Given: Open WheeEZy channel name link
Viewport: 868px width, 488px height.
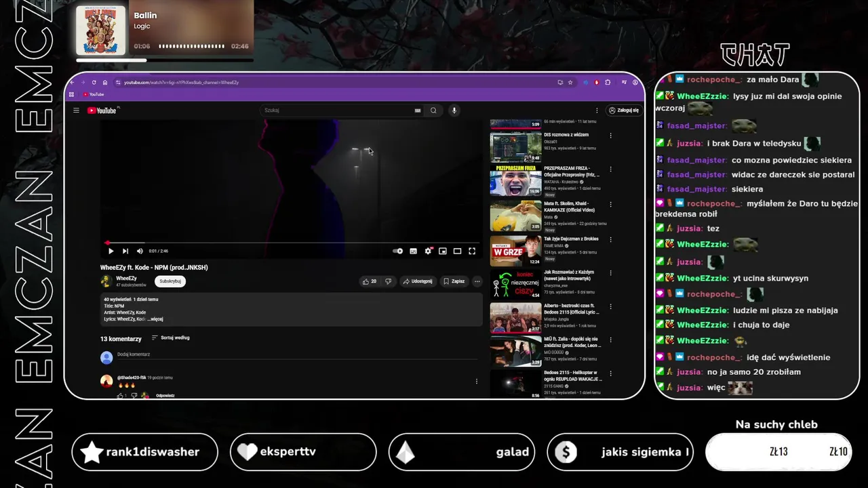Looking at the screenshot, I should [126, 278].
